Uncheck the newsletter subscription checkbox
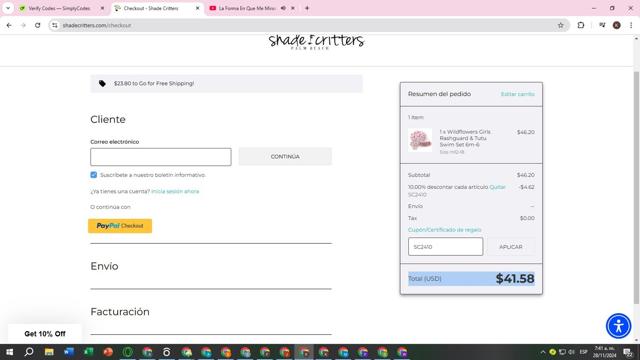The width and height of the screenshot is (640, 360). tap(93, 175)
